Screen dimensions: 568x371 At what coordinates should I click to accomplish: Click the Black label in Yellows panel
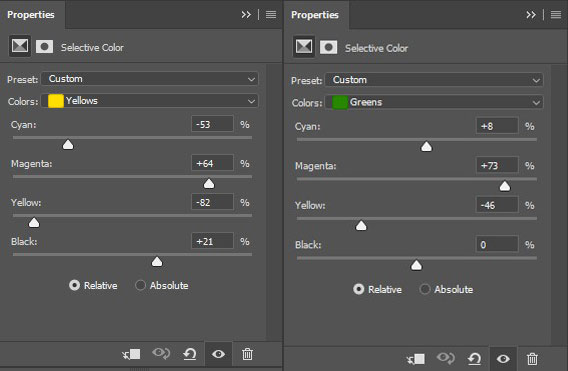point(24,242)
